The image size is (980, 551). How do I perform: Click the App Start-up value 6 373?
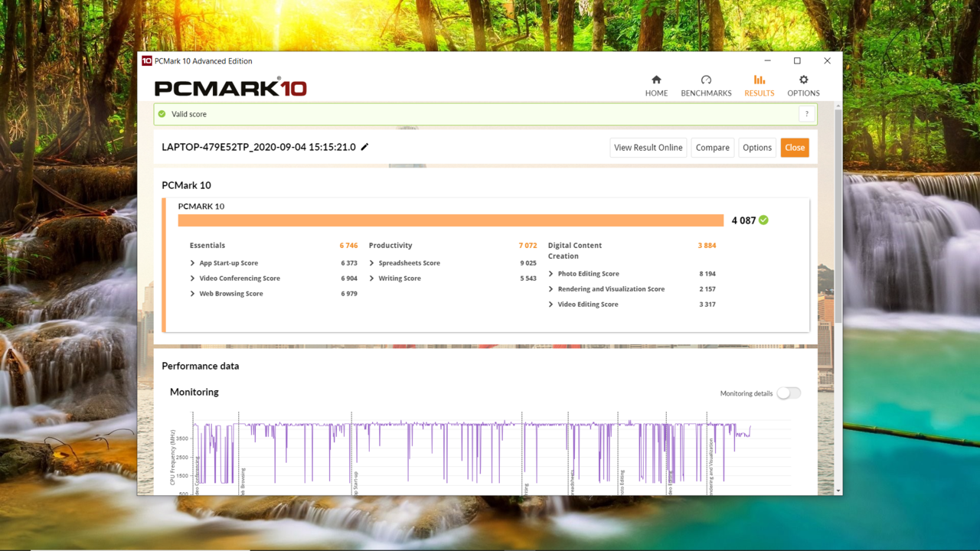click(349, 263)
